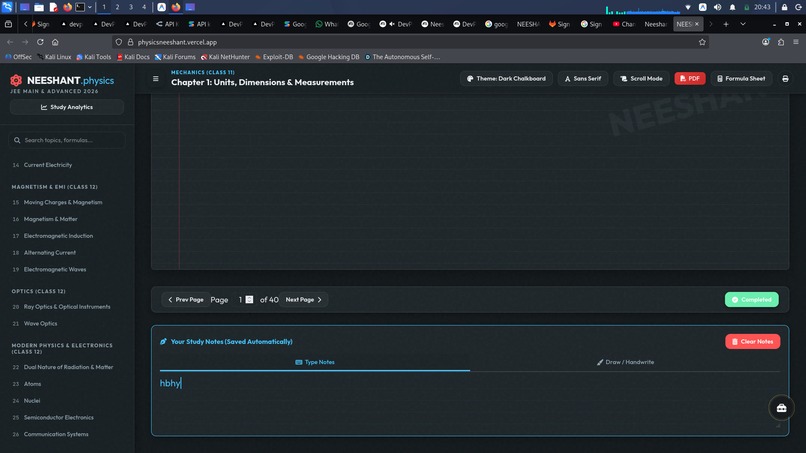Open the floating toolbox button
The height and width of the screenshot is (453, 806).
pyautogui.click(x=781, y=408)
